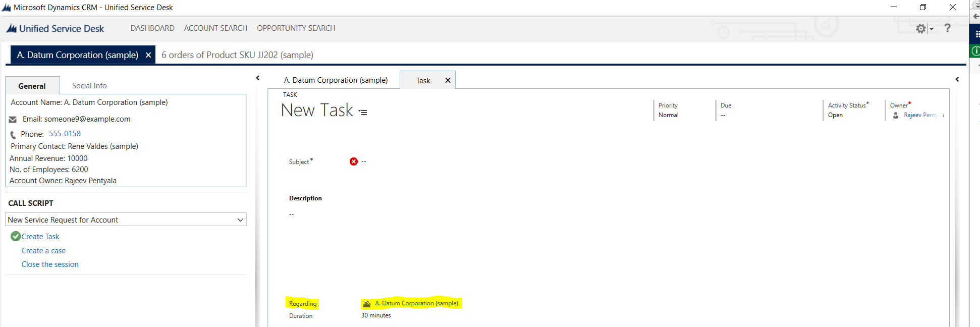Click the Description field
The height and width of the screenshot is (327, 980).
(292, 214)
